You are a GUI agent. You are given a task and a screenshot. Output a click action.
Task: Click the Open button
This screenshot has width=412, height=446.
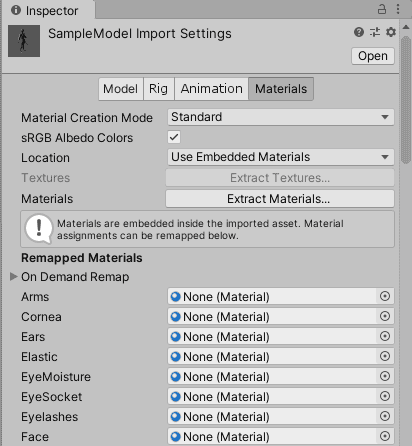(x=373, y=56)
